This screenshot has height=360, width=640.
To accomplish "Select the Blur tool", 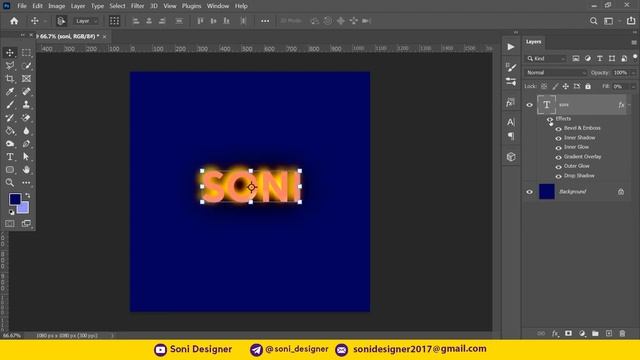I will click(26, 131).
